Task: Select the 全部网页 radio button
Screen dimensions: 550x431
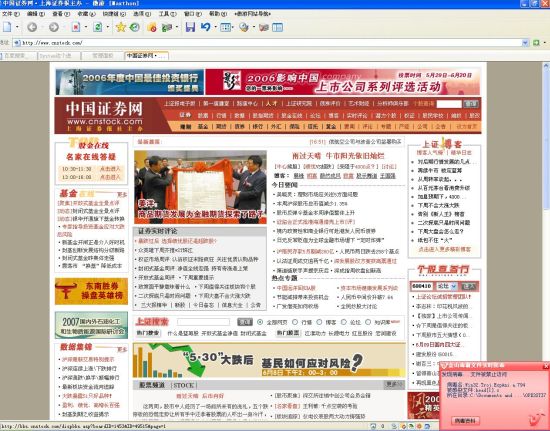Action: point(260,322)
